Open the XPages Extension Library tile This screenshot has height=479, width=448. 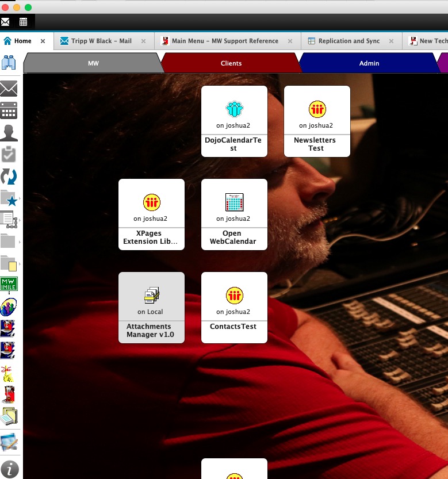pyautogui.click(x=151, y=214)
